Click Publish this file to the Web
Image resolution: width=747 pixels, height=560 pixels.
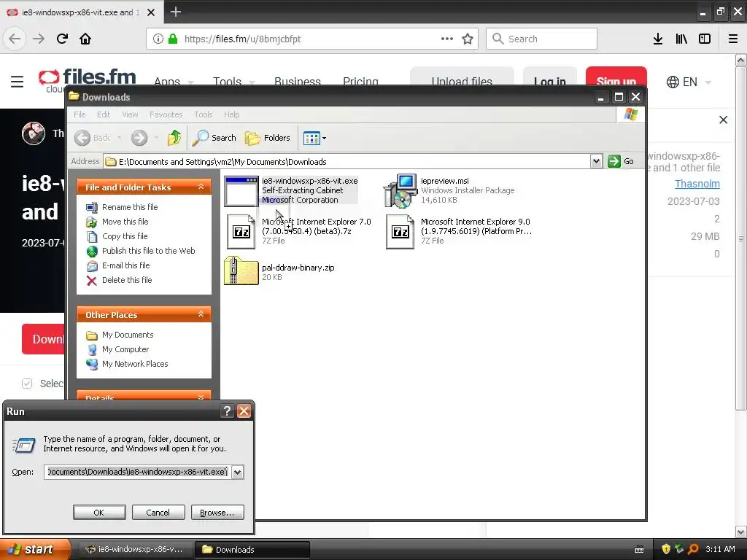point(149,251)
